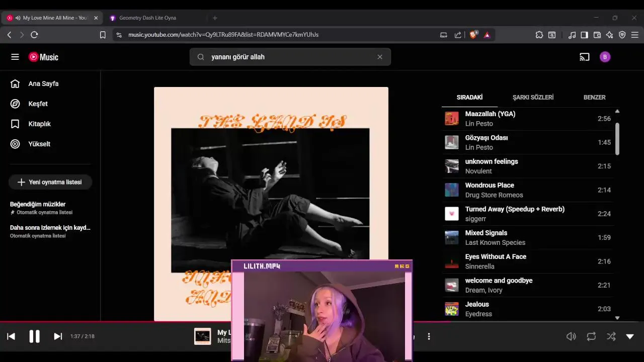
Task: Switch to ŞARKI SÖZLERİ lyrics tab
Action: 533,97
